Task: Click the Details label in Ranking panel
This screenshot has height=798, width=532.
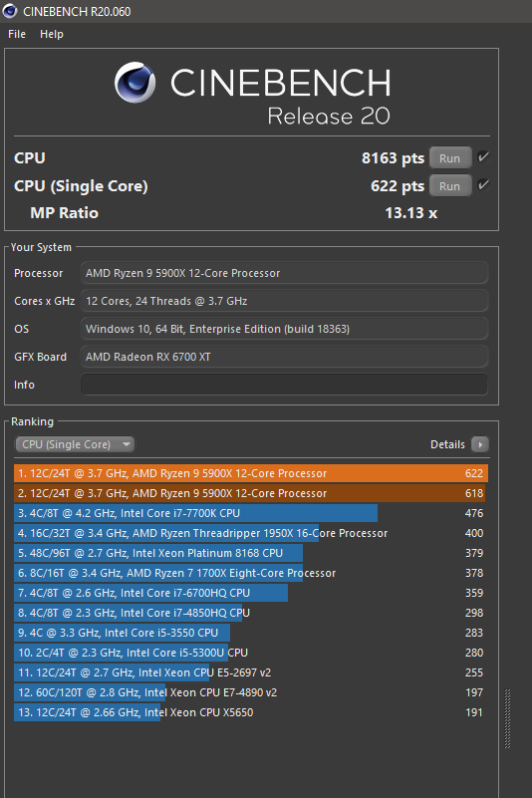Action: 447,444
